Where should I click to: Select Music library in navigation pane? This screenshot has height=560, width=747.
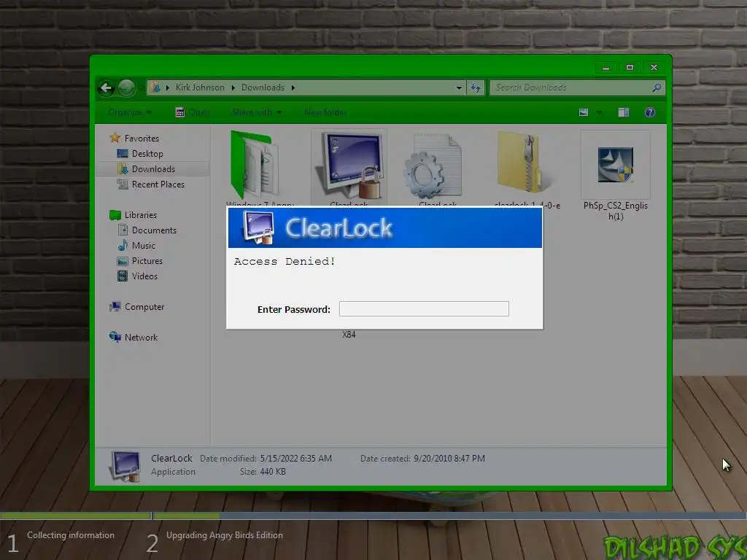(x=144, y=246)
